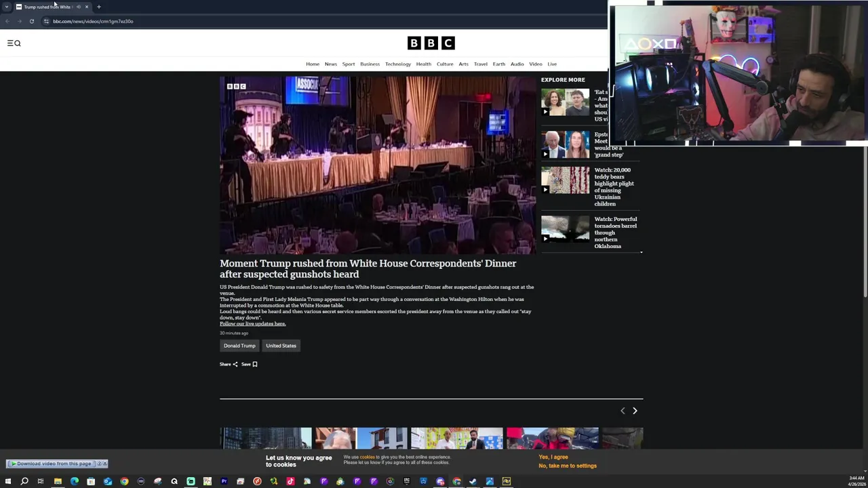The height and width of the screenshot is (488, 868).
Task: Open Microsoft Store from taskbar
Action: [x=91, y=481]
